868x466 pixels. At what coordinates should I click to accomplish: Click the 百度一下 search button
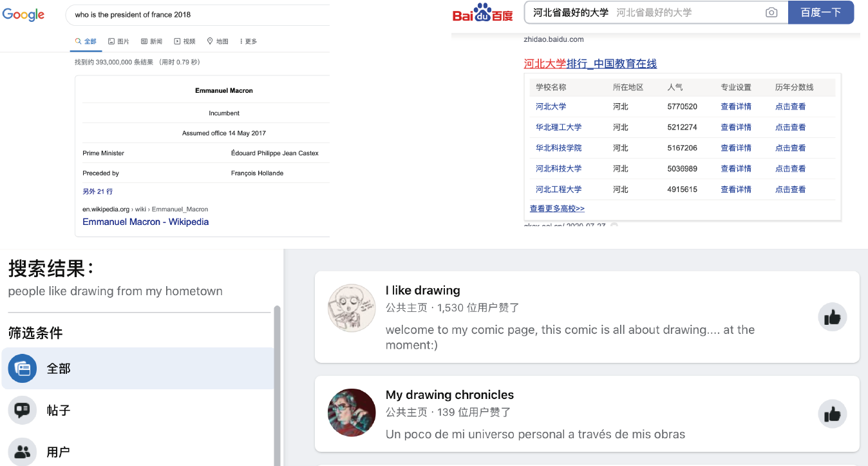[x=821, y=12]
